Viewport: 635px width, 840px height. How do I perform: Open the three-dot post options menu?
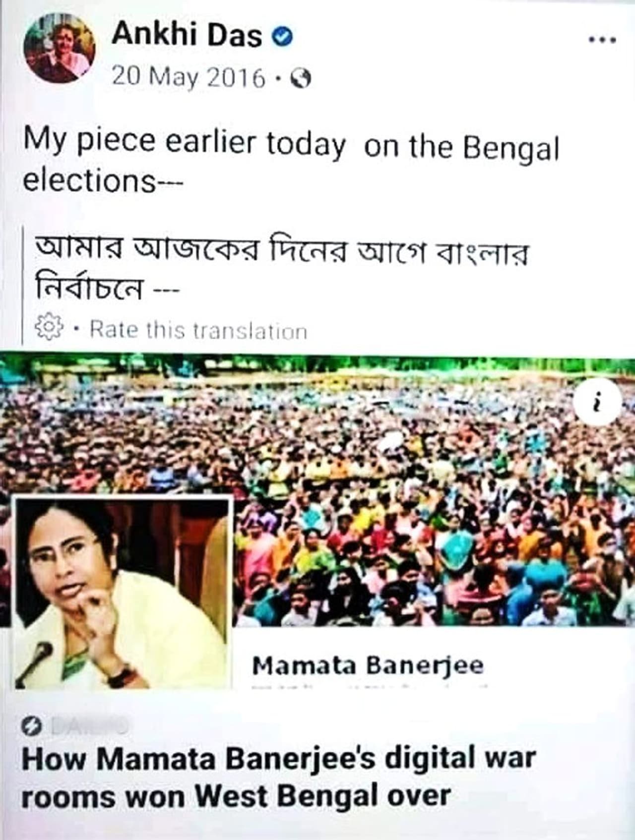click(x=602, y=40)
